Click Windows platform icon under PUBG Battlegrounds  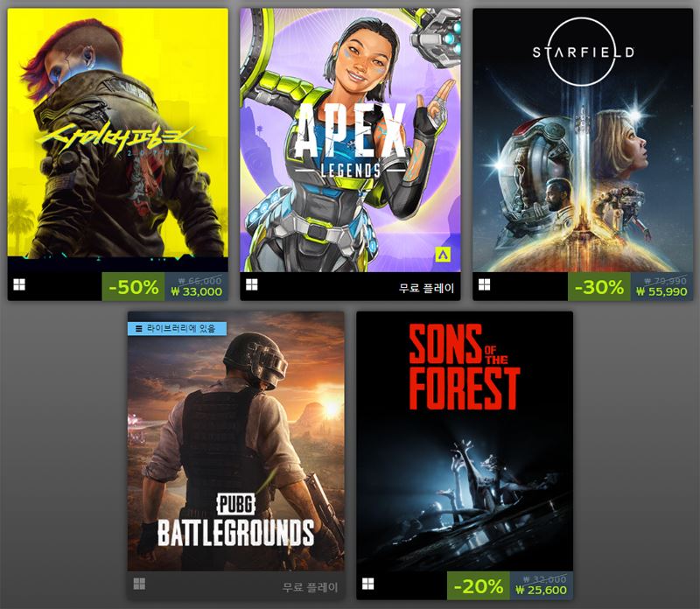click(x=139, y=584)
